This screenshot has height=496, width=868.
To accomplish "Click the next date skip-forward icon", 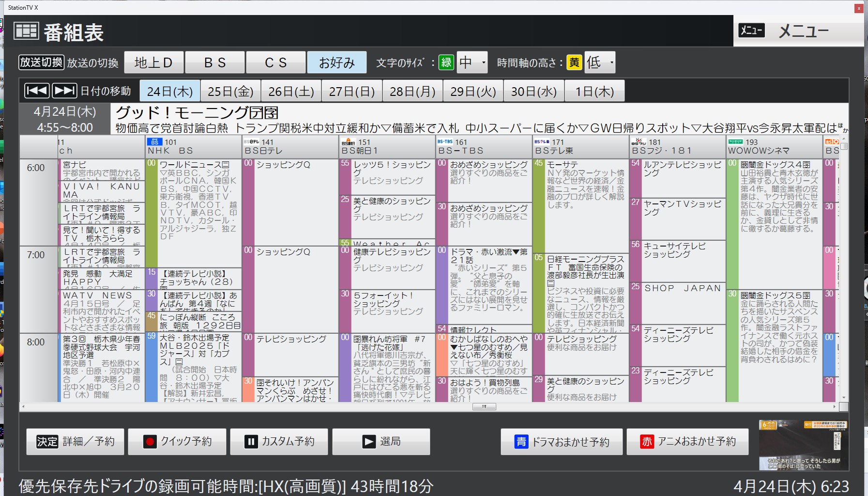I will [64, 91].
